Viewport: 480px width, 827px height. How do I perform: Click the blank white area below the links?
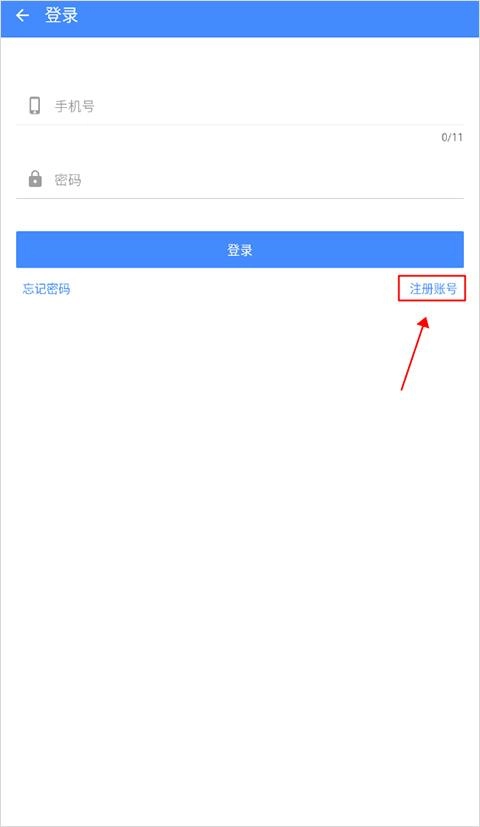(240, 580)
